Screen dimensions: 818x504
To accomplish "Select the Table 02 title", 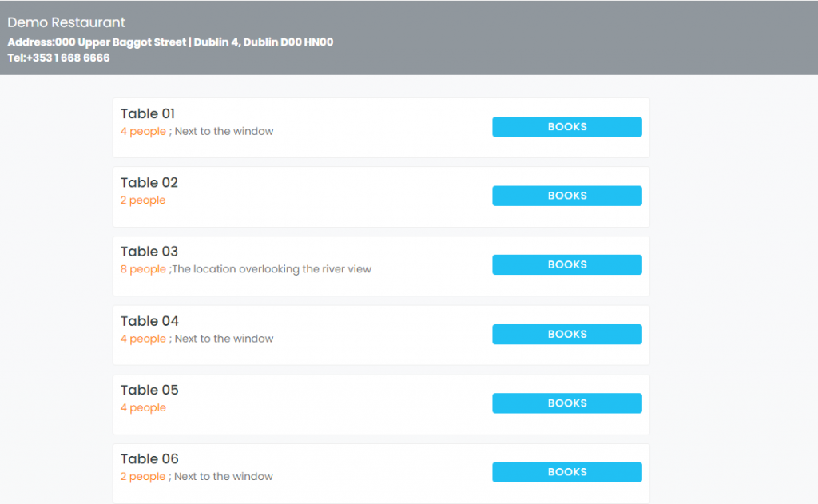I will point(149,183).
